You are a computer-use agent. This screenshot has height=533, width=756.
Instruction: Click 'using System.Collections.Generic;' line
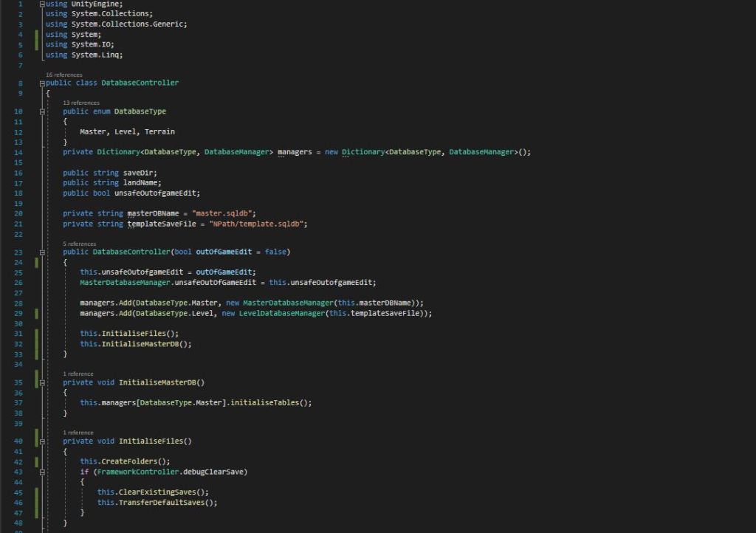116,24
